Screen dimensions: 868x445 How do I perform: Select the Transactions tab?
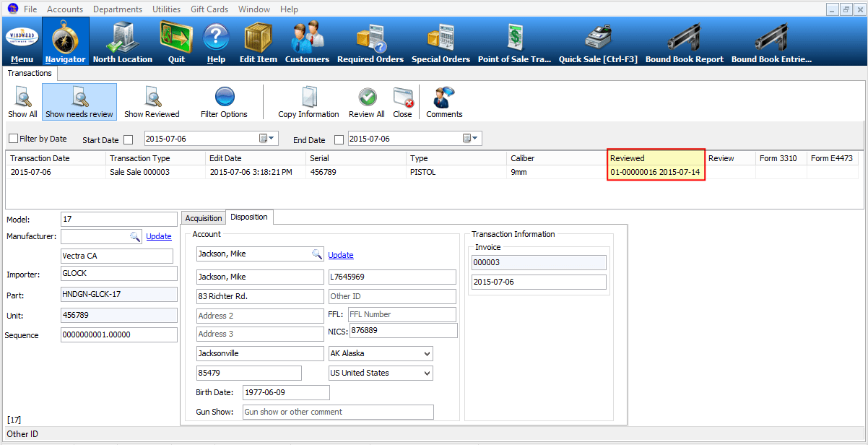click(x=30, y=73)
